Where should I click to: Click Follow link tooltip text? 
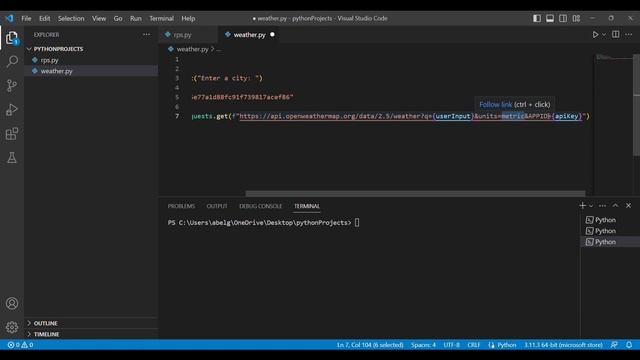coord(496,104)
